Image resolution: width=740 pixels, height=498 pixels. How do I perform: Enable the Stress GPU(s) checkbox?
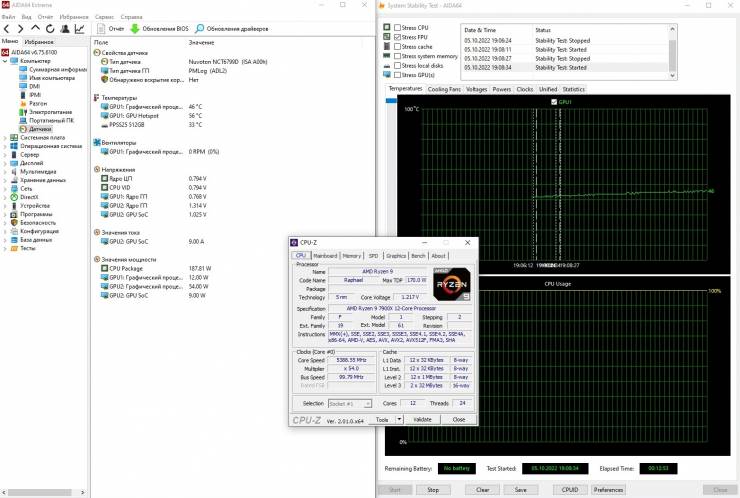[397, 75]
